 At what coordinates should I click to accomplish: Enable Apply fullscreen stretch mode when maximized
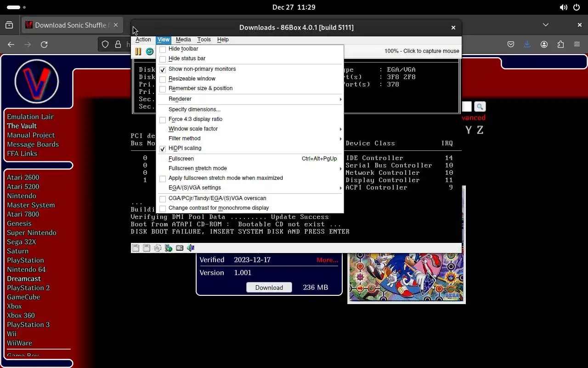point(163,178)
